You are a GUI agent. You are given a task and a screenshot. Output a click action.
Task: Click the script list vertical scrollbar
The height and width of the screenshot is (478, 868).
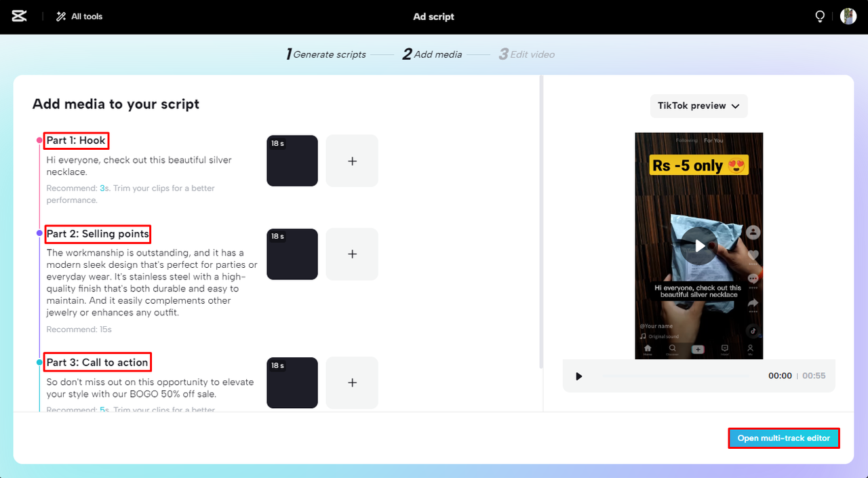[x=540, y=222]
